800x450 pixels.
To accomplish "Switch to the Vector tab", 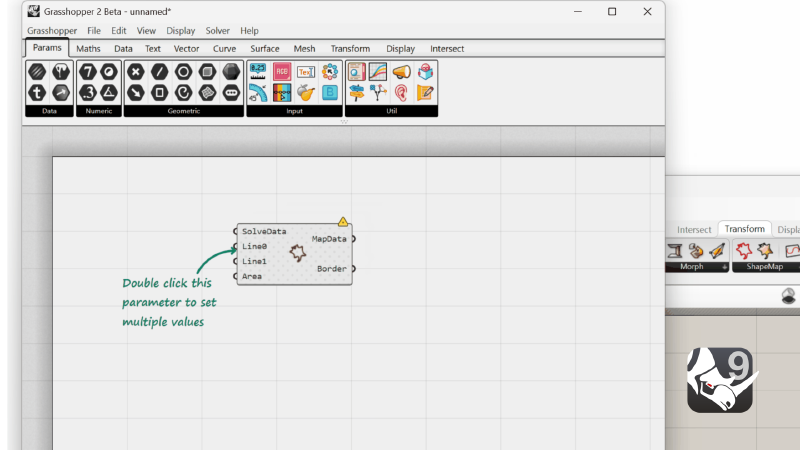I will pyautogui.click(x=186, y=48).
